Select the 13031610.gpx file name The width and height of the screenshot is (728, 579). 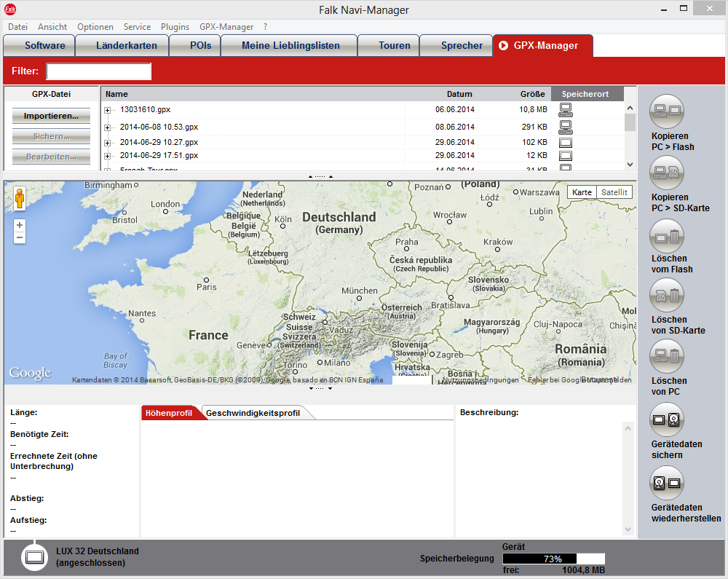(x=146, y=109)
